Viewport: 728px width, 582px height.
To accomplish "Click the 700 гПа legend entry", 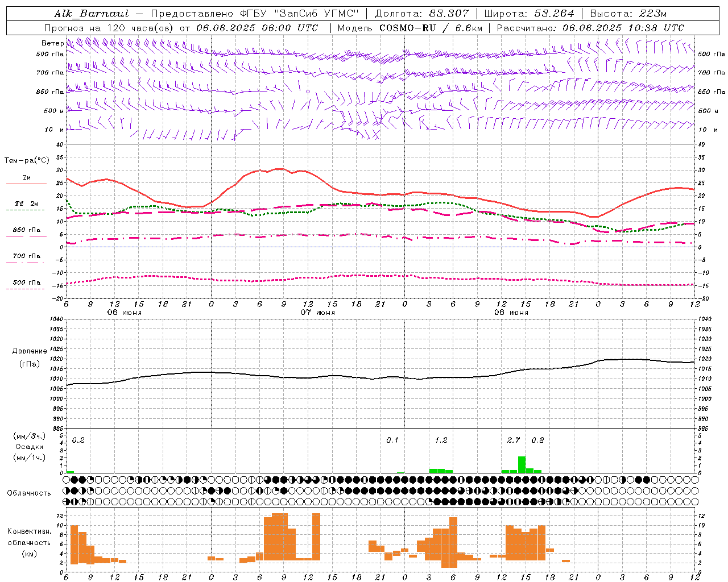I will [26, 259].
